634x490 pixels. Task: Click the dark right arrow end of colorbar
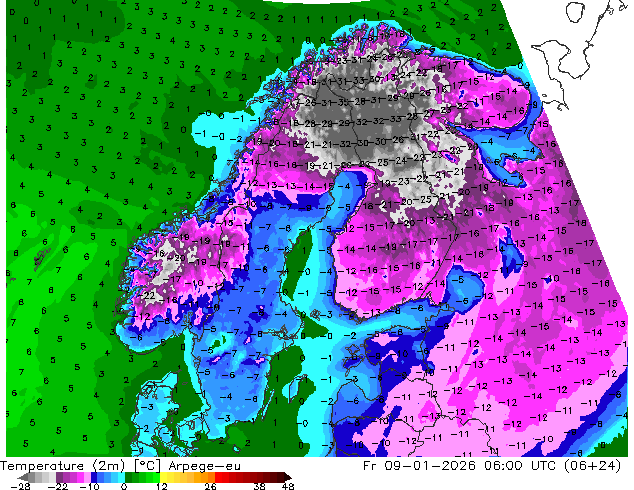(288, 477)
